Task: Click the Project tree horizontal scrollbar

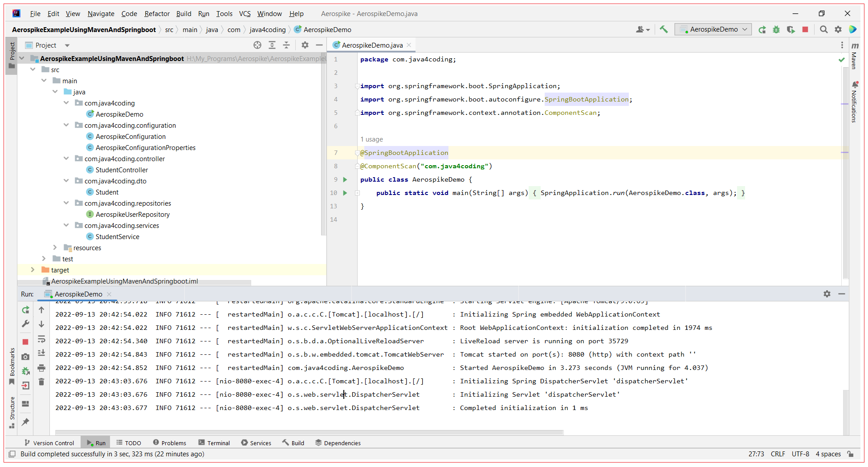Action: pos(134,283)
